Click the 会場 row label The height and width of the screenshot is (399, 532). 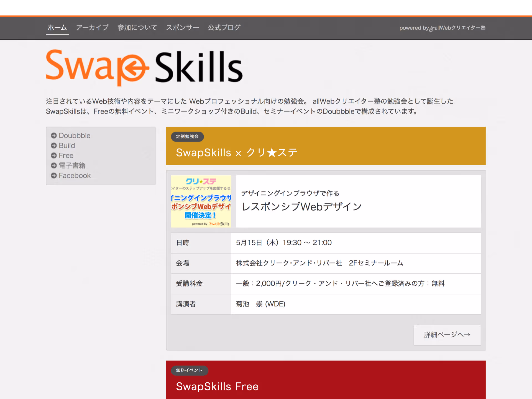tap(183, 263)
